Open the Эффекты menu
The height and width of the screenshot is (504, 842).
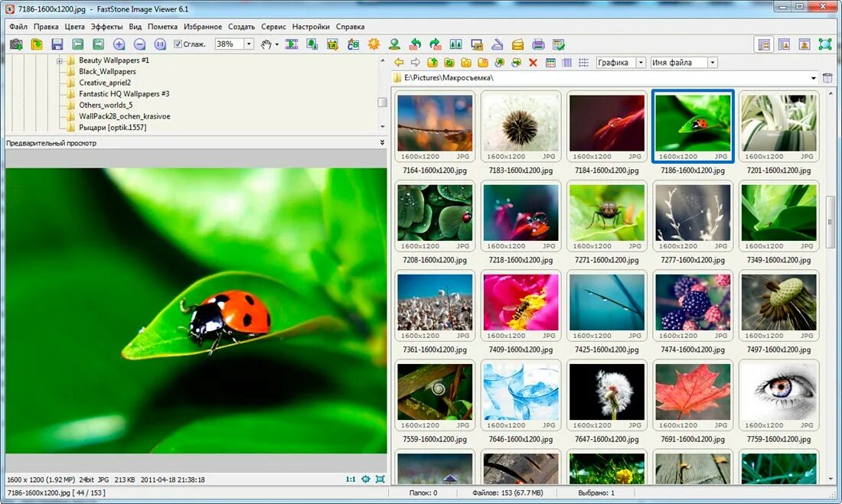(x=106, y=26)
